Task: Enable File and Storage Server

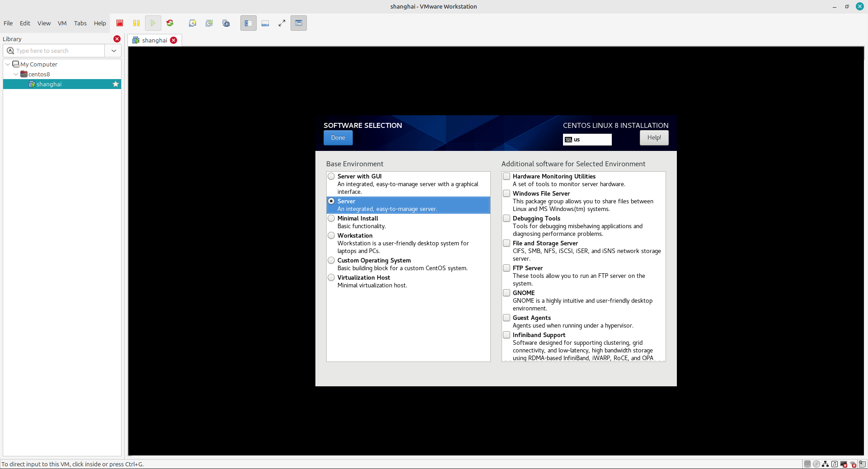Action: (x=507, y=243)
